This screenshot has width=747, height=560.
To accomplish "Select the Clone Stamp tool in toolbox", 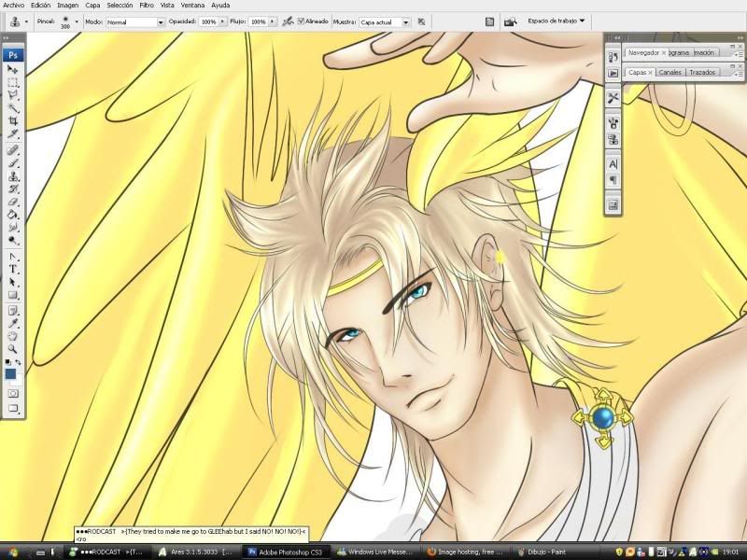I will (x=13, y=176).
